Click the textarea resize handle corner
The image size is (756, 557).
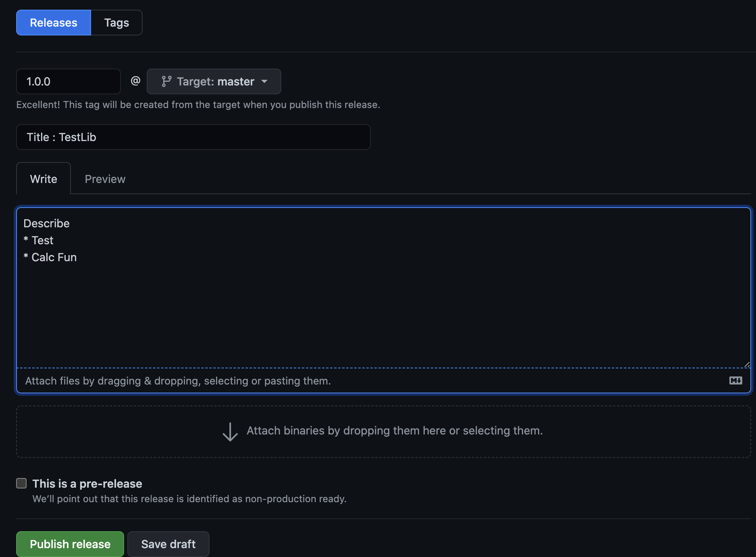click(x=747, y=364)
